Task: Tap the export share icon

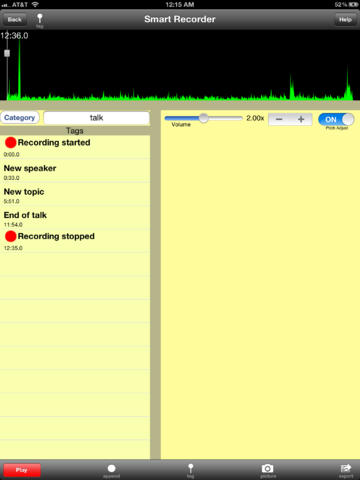Action: click(x=346, y=470)
